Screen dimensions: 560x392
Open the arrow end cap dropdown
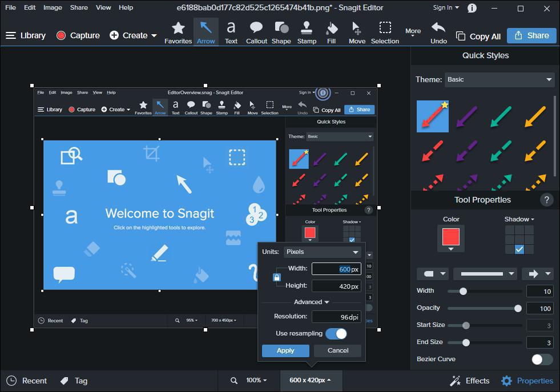[x=538, y=274]
